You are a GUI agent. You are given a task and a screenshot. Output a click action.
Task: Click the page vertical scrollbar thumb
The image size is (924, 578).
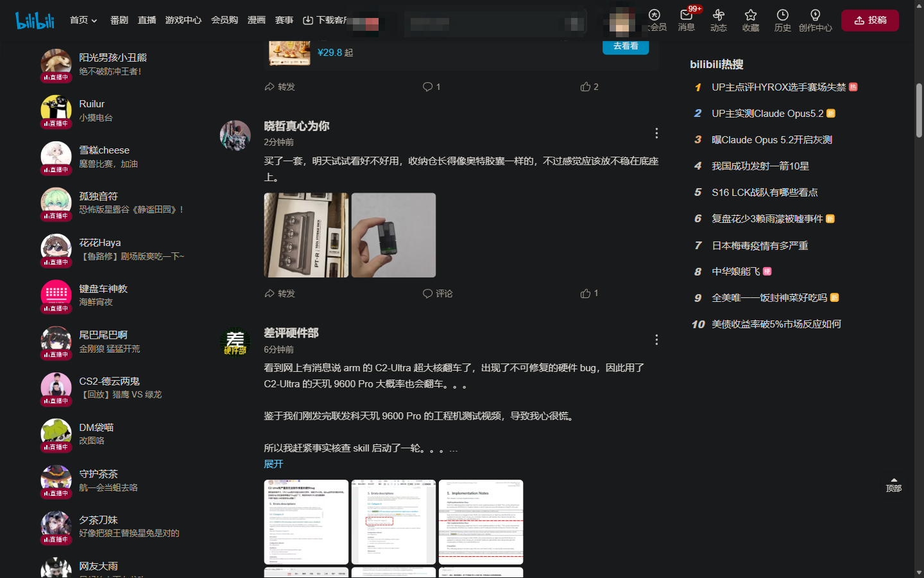(x=919, y=110)
